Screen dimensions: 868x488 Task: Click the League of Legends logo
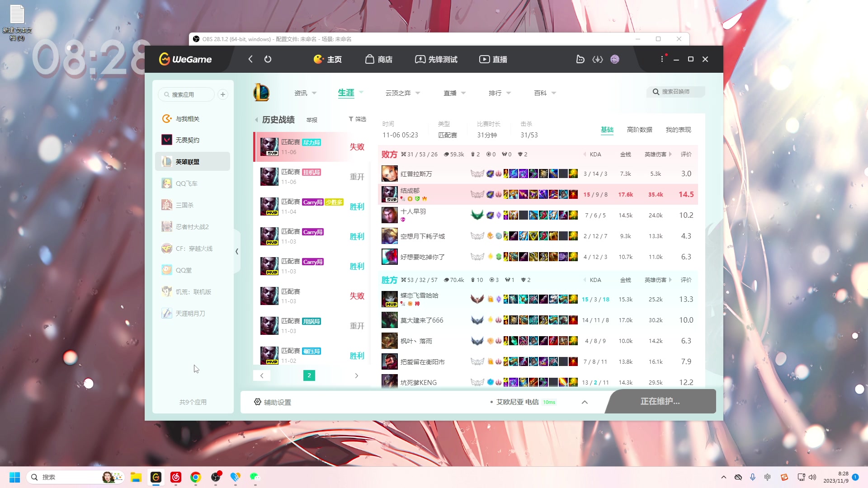tap(261, 93)
